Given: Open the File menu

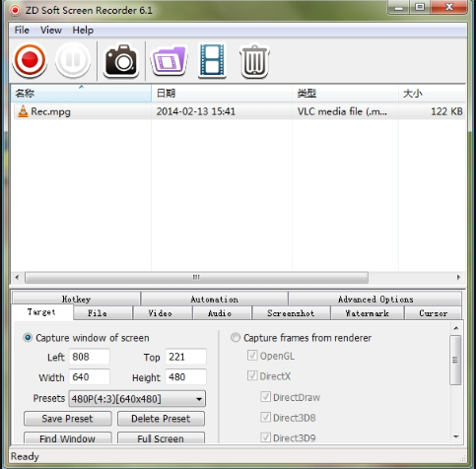Looking at the screenshot, I should [22, 31].
